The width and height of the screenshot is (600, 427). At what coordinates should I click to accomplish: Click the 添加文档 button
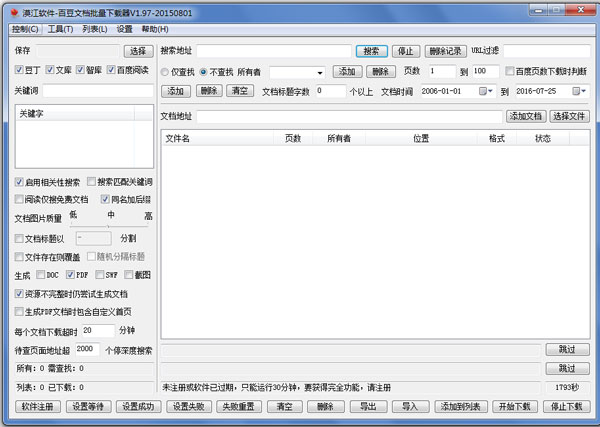point(526,116)
